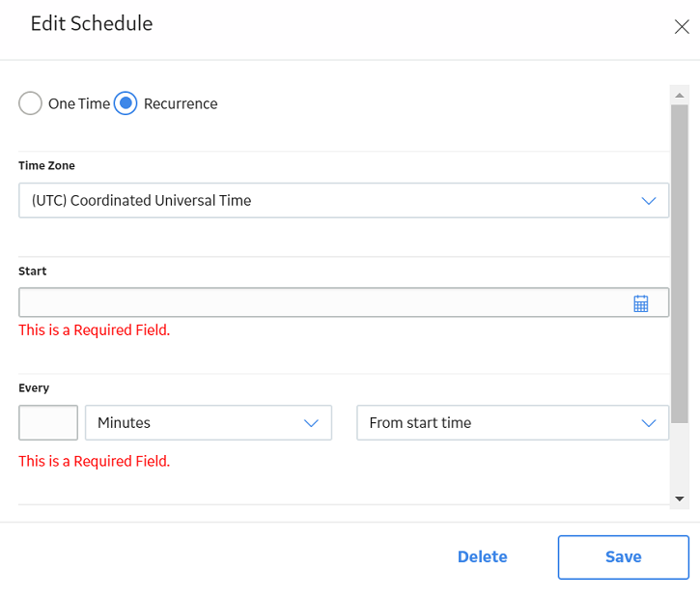Screen dimensions: 700x599
Task: Click the scrollbar track below the thumb
Action: 680,456
